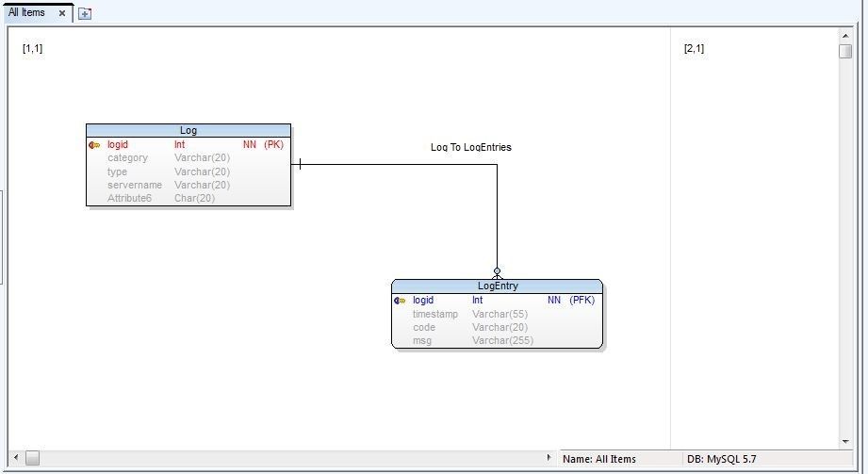The image size is (868, 474).
Task: Click Varchar(255) data type in LogEntry
Action: click(x=502, y=340)
